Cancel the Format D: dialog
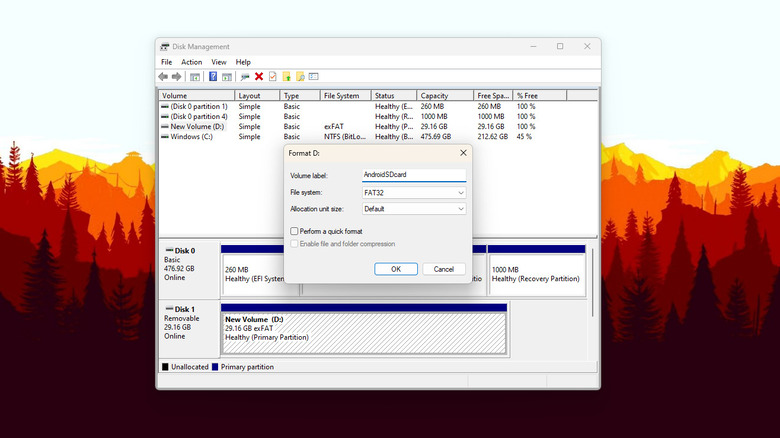The height and width of the screenshot is (438, 780). (444, 269)
